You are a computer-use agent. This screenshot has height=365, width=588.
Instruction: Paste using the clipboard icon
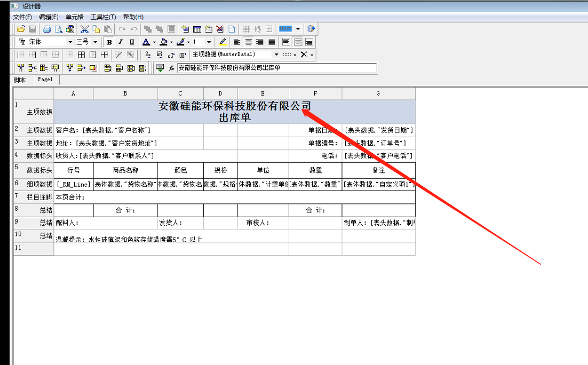108,29
